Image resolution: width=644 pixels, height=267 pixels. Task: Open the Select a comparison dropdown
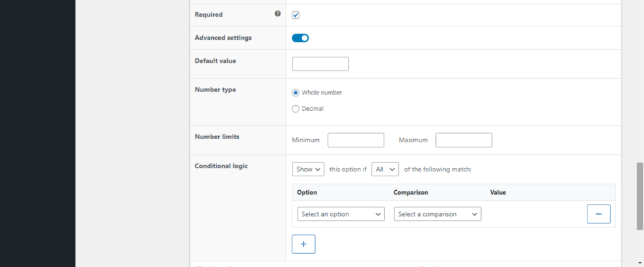pos(437,214)
